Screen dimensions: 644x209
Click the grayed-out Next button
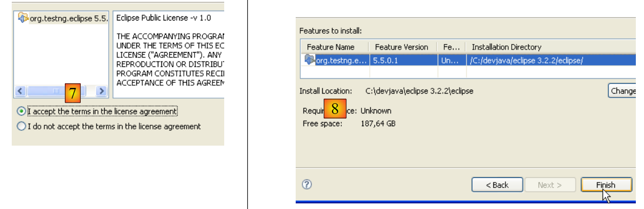[x=550, y=184]
